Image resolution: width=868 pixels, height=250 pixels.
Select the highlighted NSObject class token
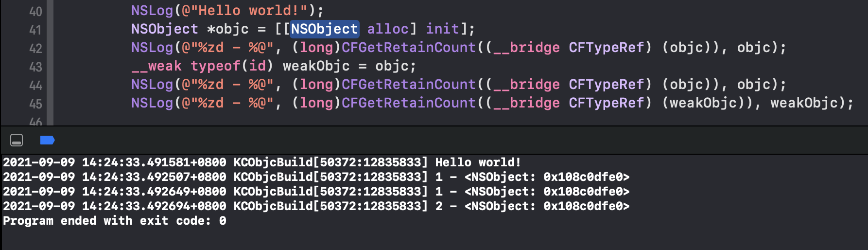coord(324,29)
